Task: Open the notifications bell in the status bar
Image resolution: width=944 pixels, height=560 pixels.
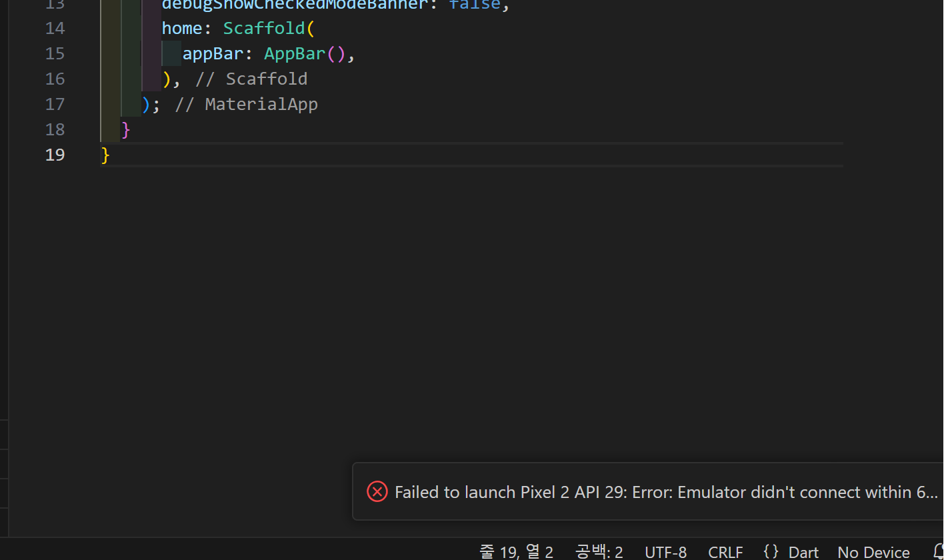Action: coord(938,552)
